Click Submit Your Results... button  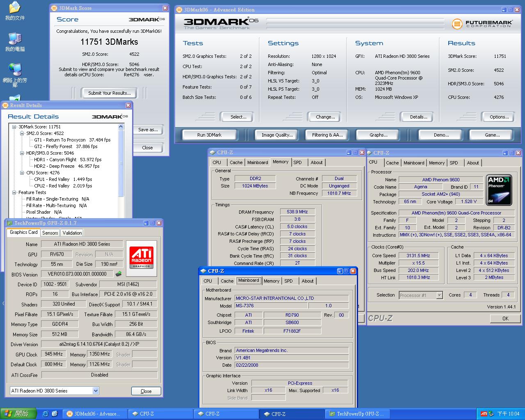point(110,93)
